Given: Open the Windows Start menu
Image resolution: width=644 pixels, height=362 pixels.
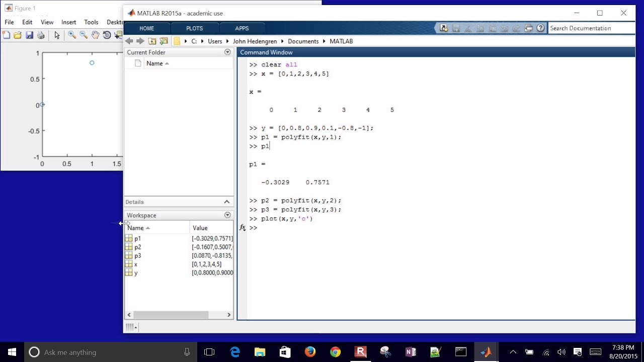Looking at the screenshot, I should tap(12, 352).
